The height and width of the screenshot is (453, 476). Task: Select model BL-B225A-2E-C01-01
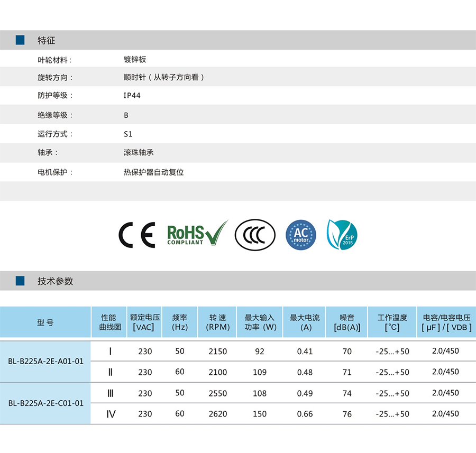tap(45, 403)
